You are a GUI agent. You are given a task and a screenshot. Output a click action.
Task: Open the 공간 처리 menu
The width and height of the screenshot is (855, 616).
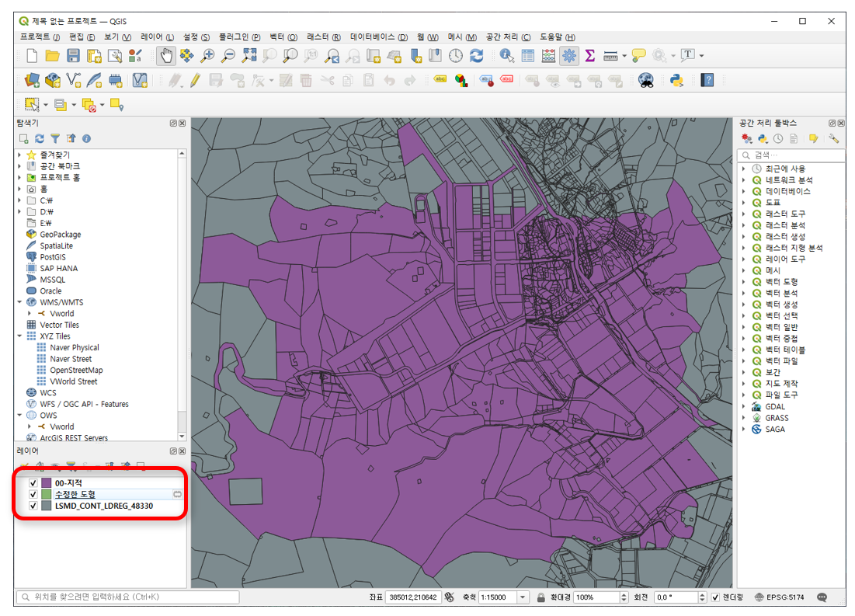click(508, 37)
